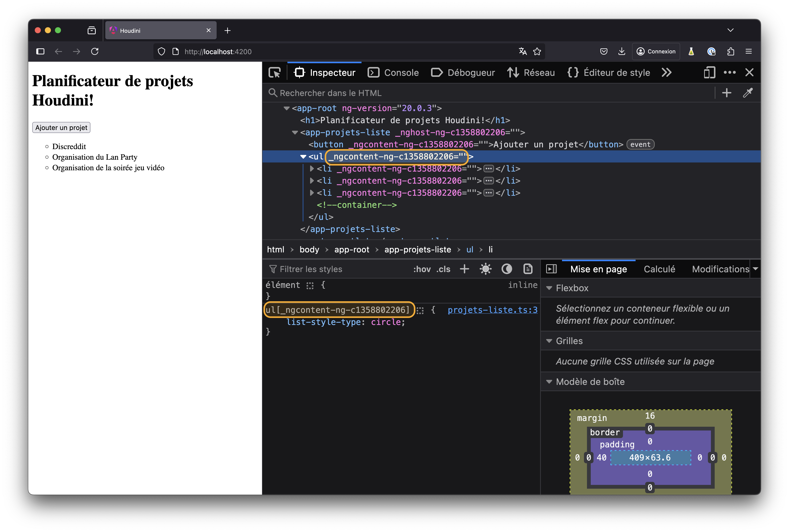This screenshot has height=532, width=789.
Task: Collapse the Modèle de boîte section
Action: tap(549, 382)
